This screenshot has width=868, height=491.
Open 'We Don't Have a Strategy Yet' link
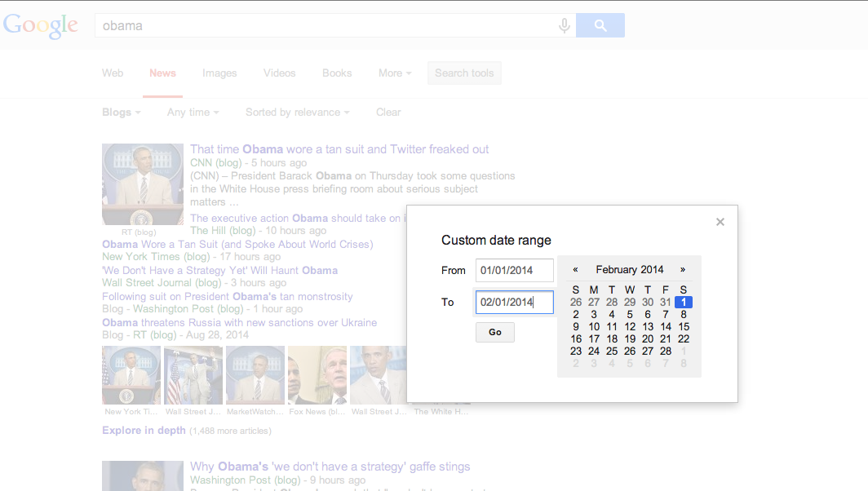point(219,270)
